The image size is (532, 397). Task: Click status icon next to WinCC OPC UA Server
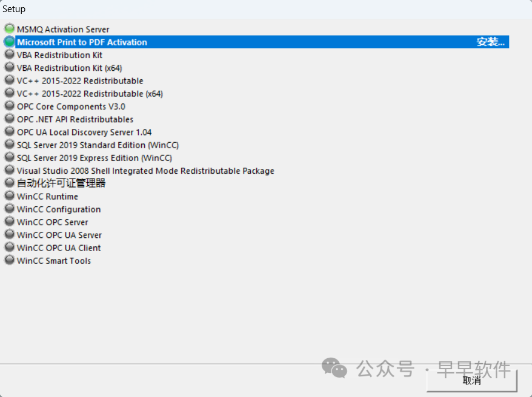point(9,235)
